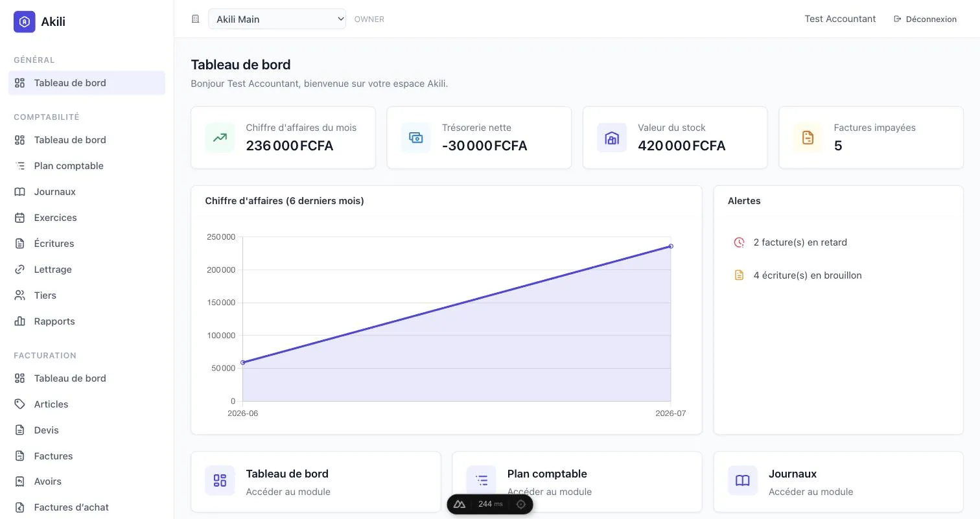Click the Nuxt devtools logo icon

[x=460, y=504]
